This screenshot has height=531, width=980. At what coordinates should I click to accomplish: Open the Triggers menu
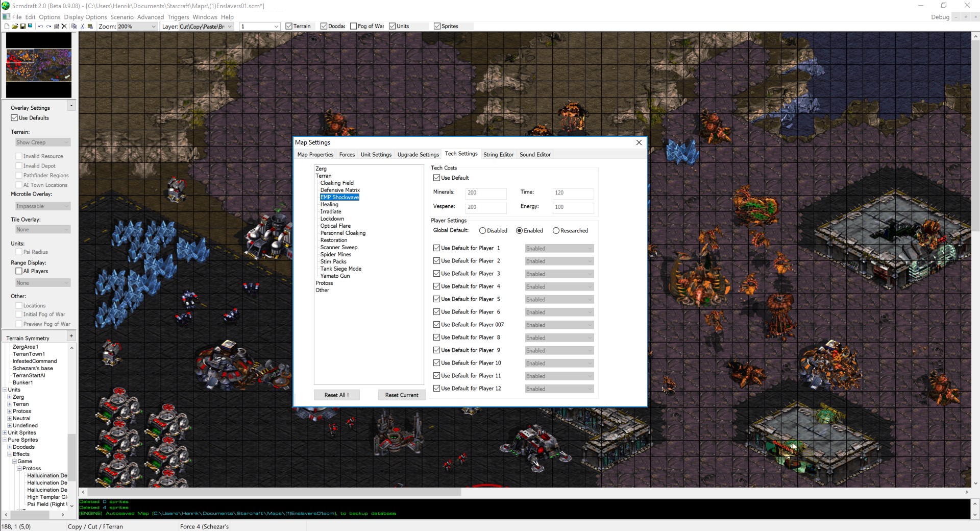178,17
